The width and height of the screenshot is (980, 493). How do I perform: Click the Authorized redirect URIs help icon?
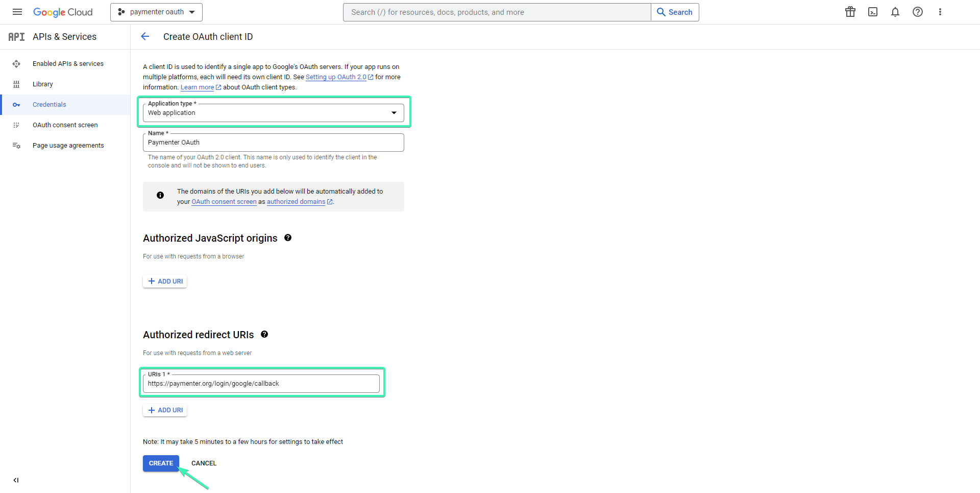pyautogui.click(x=265, y=334)
